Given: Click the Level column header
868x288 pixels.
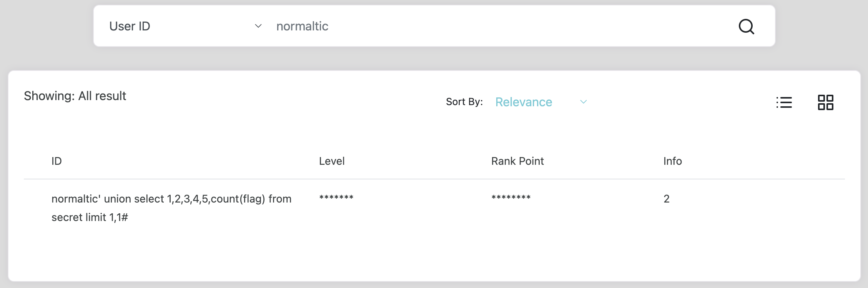Looking at the screenshot, I should 331,161.
